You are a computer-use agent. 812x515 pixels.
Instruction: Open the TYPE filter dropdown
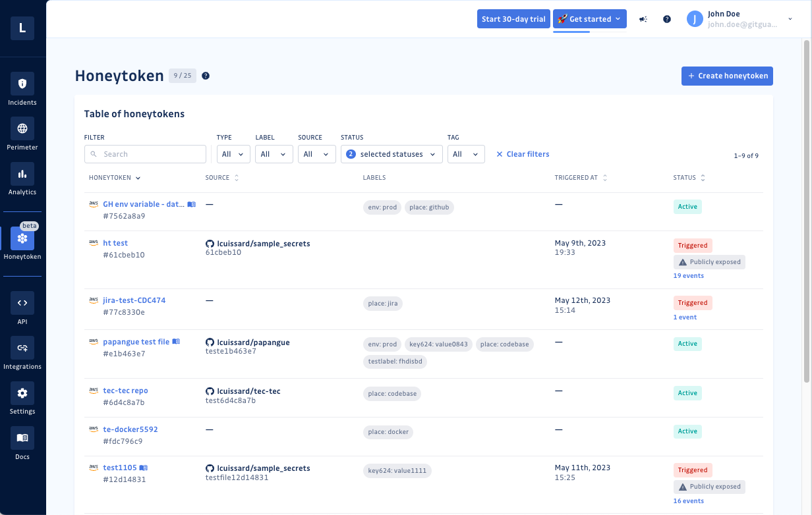click(233, 153)
